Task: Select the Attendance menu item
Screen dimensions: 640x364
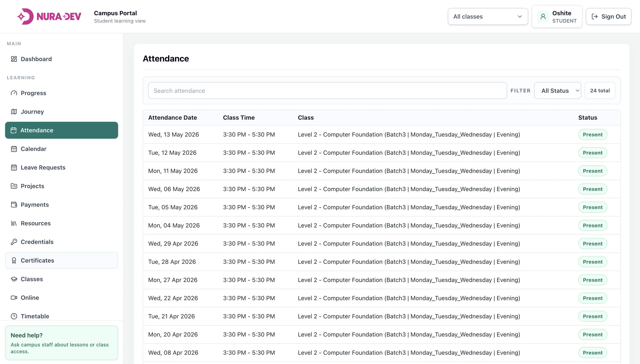Action: (62, 130)
